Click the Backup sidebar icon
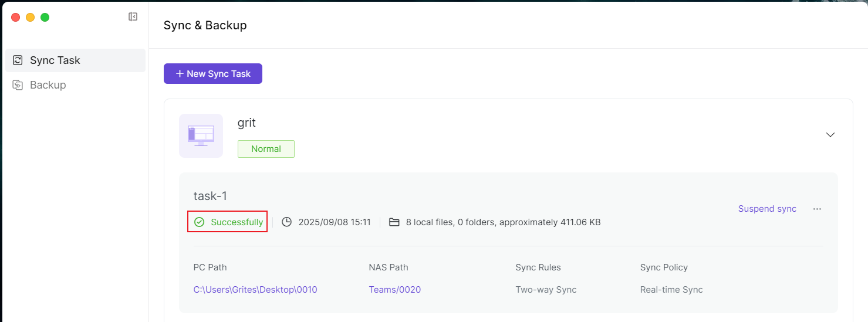 pos(18,85)
